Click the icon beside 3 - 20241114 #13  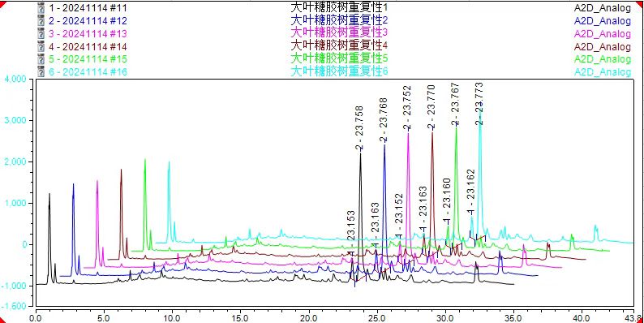(x=41, y=33)
